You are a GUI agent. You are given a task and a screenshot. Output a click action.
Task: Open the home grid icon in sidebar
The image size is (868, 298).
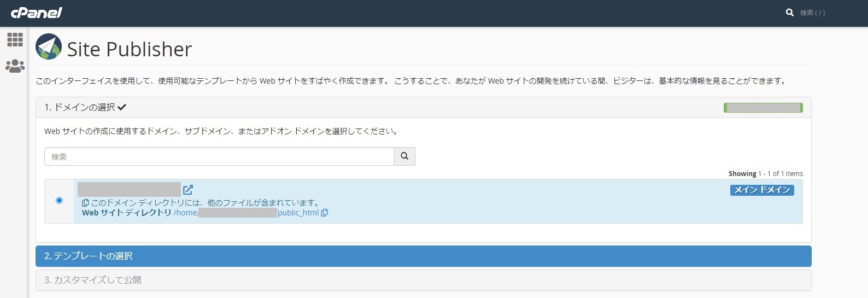point(15,39)
